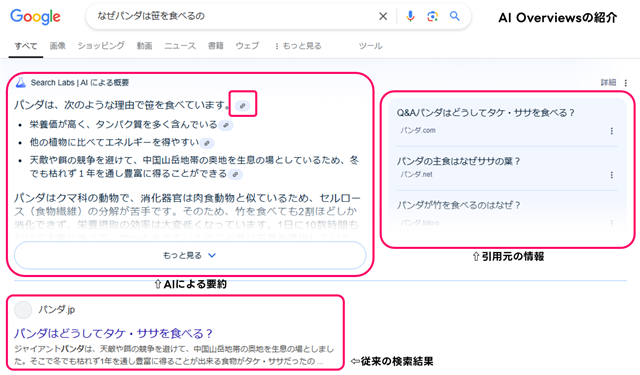Select the すべて tab
Screen dimensions: 640x375
26,46
